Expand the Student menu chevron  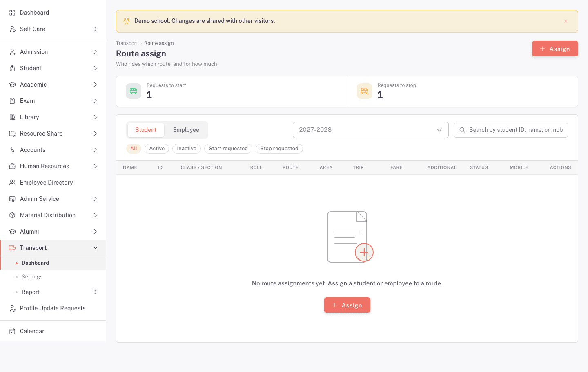[96, 68]
